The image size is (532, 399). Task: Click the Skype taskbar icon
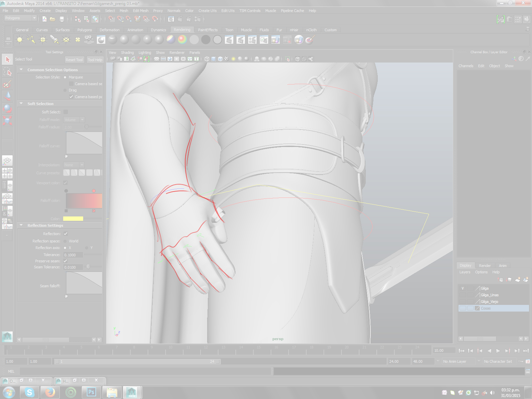(30, 392)
